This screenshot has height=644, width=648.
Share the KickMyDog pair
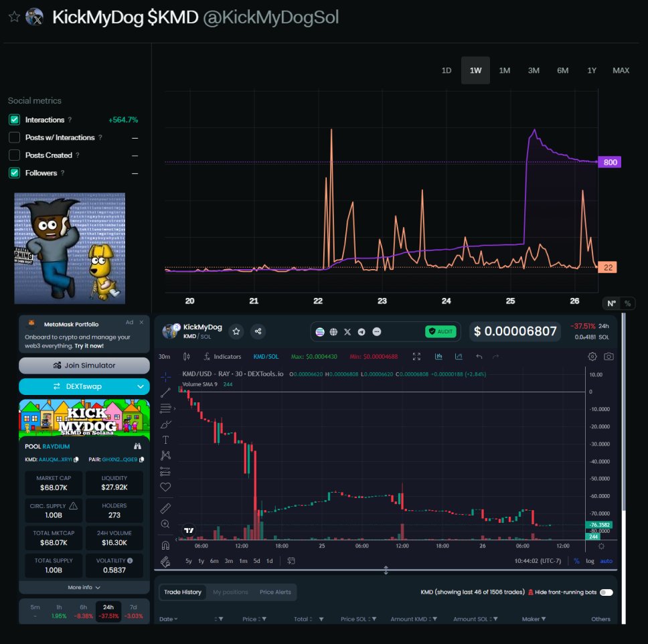(x=258, y=331)
